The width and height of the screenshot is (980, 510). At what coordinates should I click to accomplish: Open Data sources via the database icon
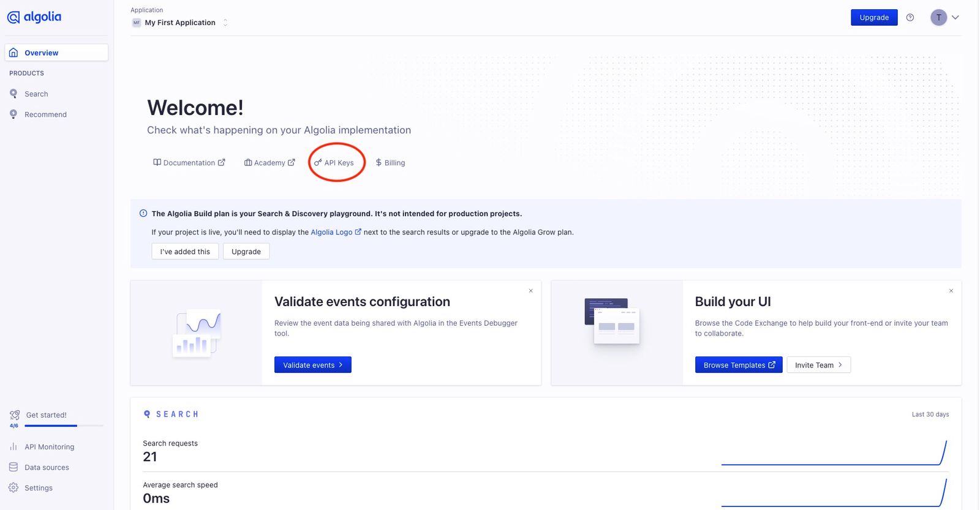click(x=14, y=467)
